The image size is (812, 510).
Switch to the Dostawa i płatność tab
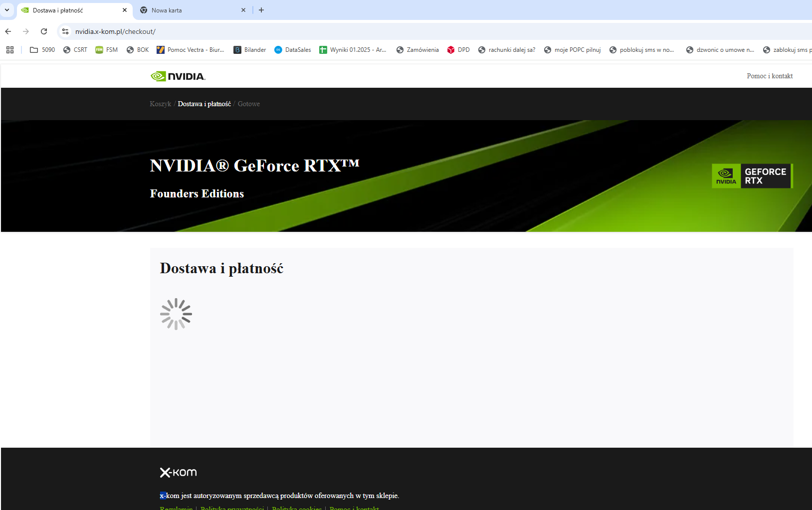click(75, 10)
